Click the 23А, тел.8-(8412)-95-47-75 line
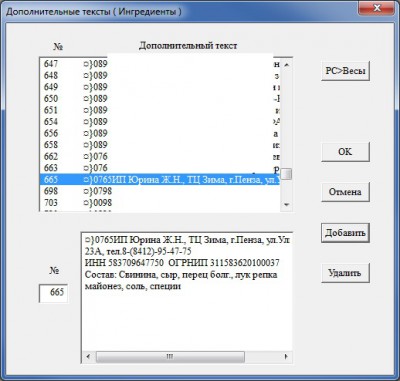This screenshot has height=381, width=400. (x=138, y=251)
